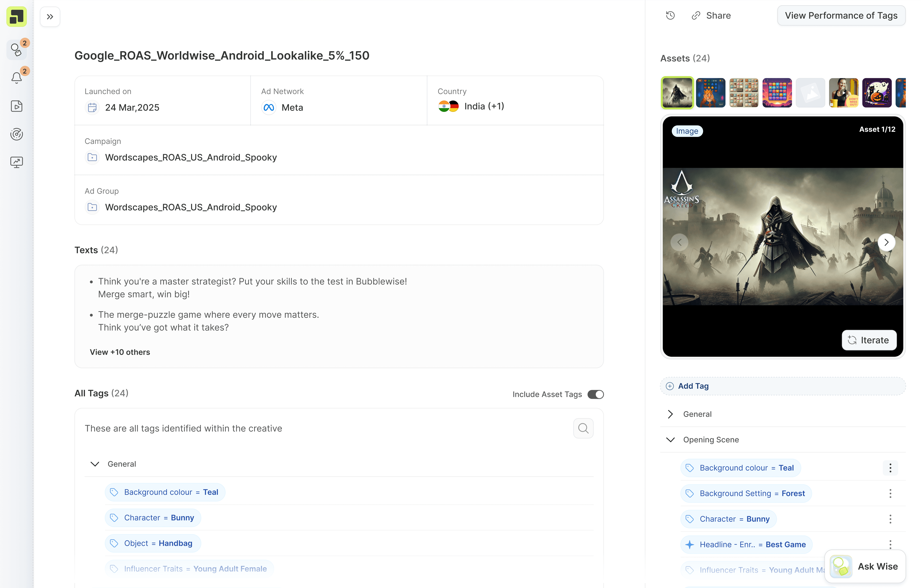The image size is (921, 588).
Task: Click View Performance of Tags button
Action: 841,16
